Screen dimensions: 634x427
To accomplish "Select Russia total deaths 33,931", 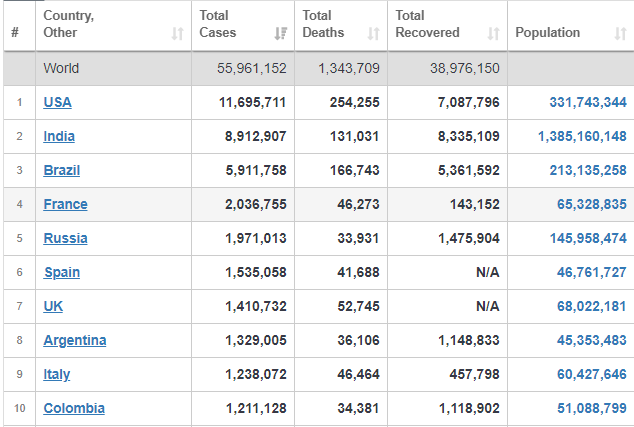I will click(x=358, y=238).
